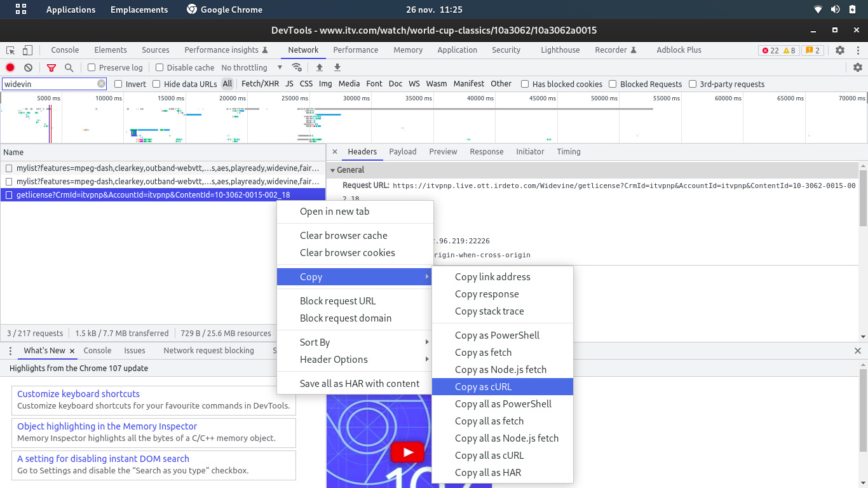Viewport: 868px width, 488px height.
Task: Open the Activities grid icon
Action: pos(21,10)
